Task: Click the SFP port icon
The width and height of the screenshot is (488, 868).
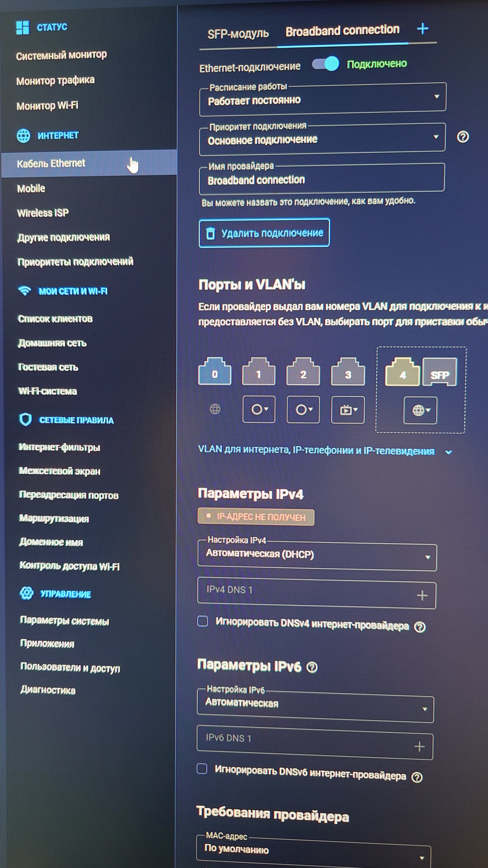Action: pos(439,372)
